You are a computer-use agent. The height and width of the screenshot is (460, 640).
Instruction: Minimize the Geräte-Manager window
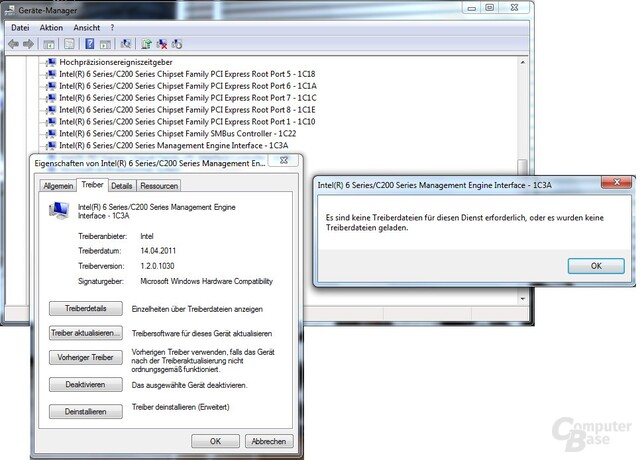[x=471, y=8]
